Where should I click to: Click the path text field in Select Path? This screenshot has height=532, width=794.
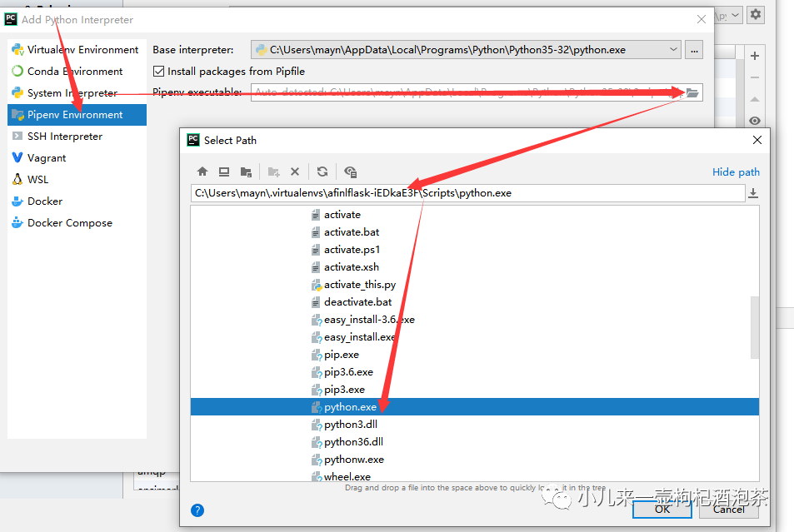click(x=467, y=193)
